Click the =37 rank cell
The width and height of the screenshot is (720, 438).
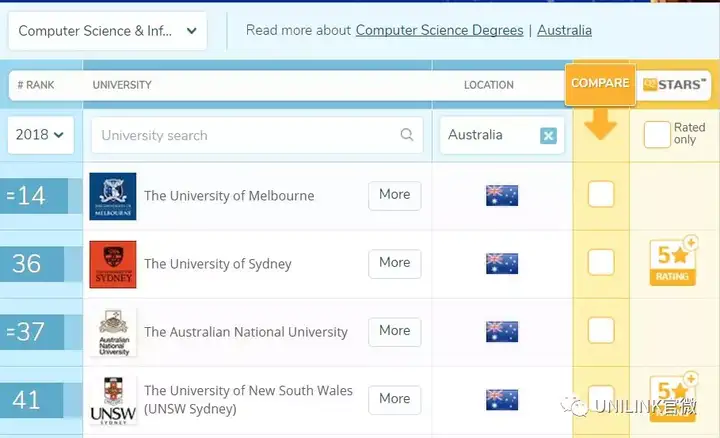32,332
